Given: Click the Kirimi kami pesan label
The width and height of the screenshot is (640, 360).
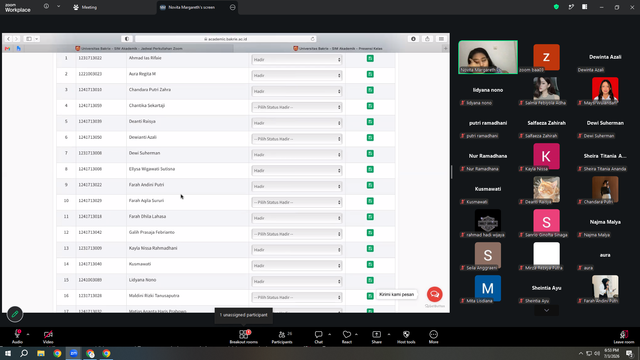Looking at the screenshot, I should click(396, 294).
